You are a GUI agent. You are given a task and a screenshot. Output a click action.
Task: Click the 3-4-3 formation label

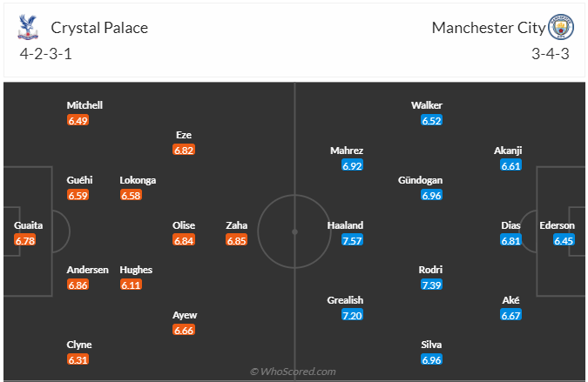coord(550,53)
